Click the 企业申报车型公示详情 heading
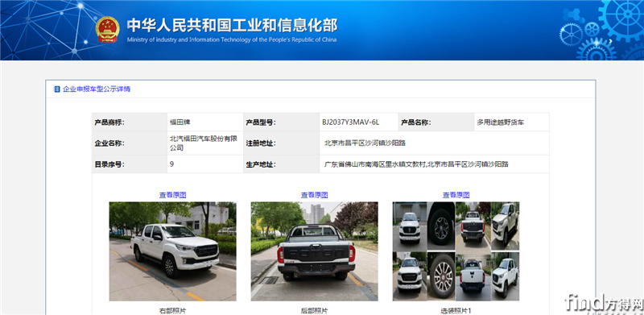 [x=97, y=89]
